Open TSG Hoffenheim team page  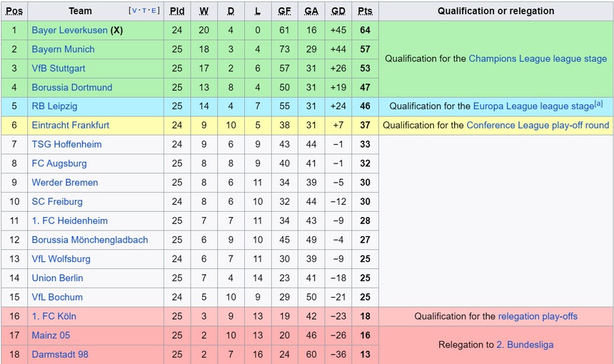pos(66,144)
